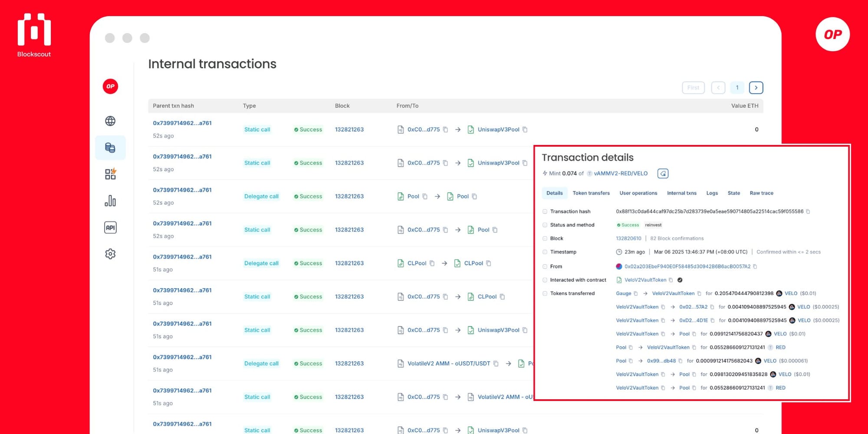Open the State tab

[734, 193]
